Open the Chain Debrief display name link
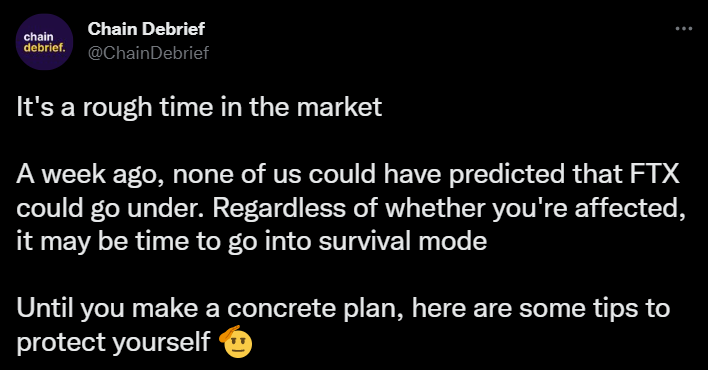The image size is (708, 370). coord(146,29)
